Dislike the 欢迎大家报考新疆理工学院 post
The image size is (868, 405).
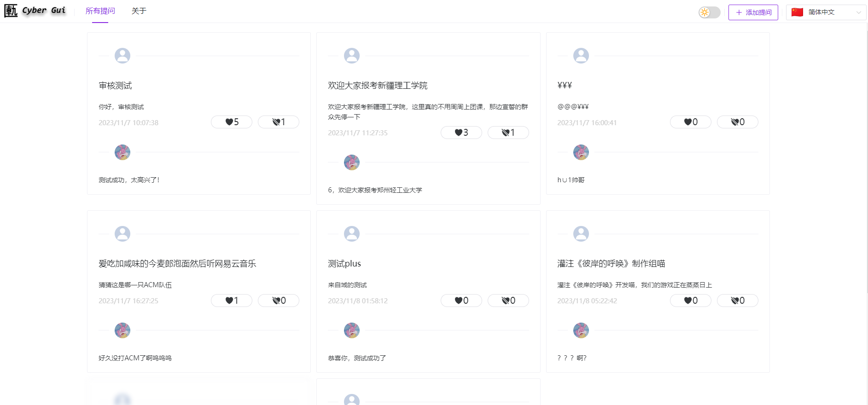click(508, 133)
